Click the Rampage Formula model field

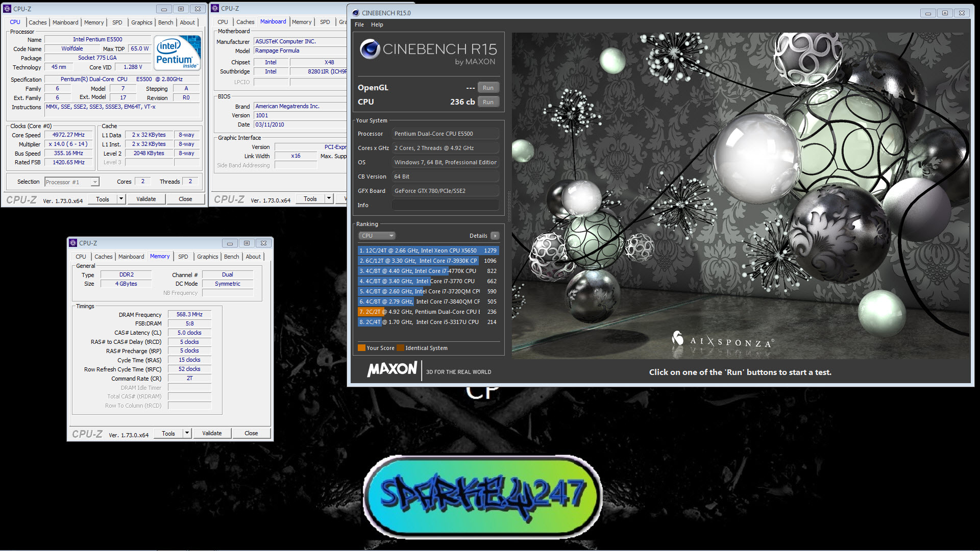click(x=300, y=51)
